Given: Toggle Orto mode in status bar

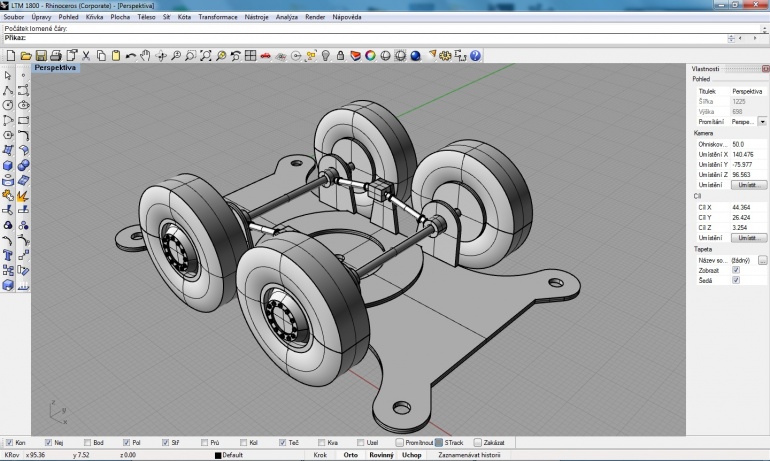Looking at the screenshot, I should pyautogui.click(x=351, y=455).
